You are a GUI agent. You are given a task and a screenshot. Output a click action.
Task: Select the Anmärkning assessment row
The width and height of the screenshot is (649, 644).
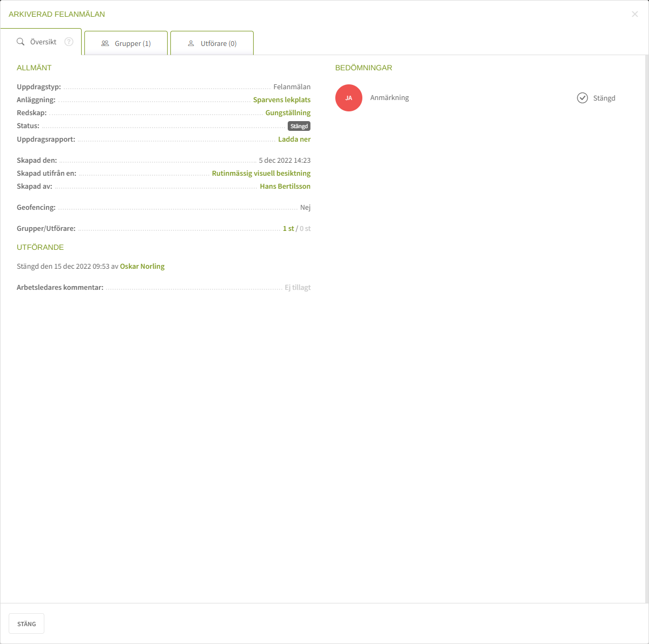[x=389, y=98]
